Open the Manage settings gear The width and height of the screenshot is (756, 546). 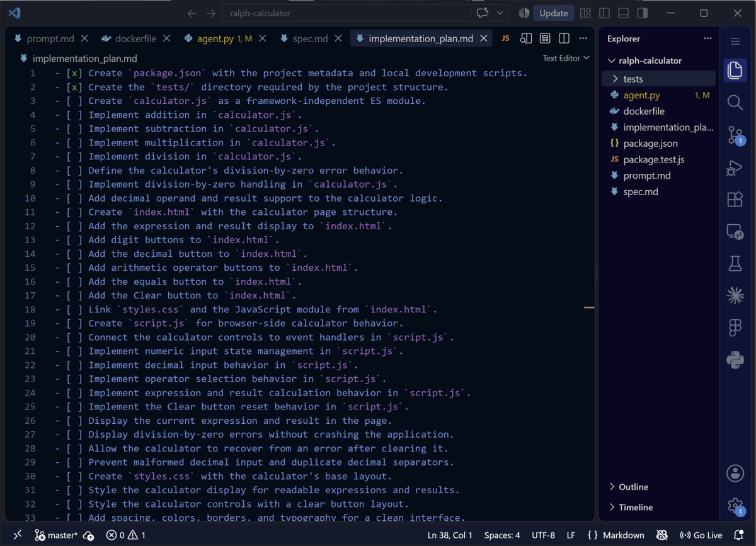pyautogui.click(x=735, y=506)
